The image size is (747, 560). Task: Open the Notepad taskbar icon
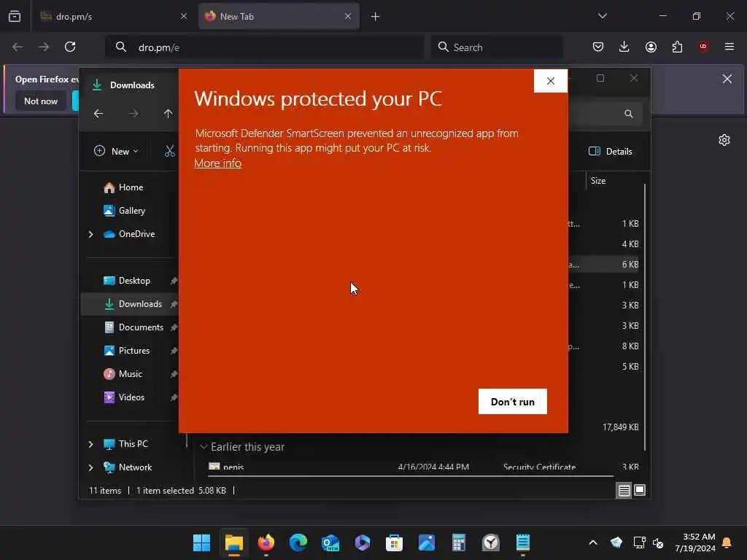tap(523, 542)
